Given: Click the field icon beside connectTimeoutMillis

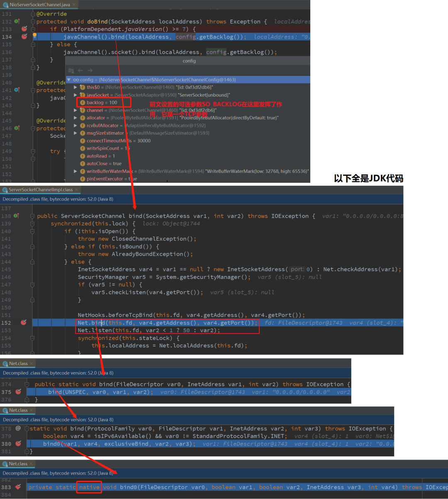Looking at the screenshot, I should (x=83, y=141).
